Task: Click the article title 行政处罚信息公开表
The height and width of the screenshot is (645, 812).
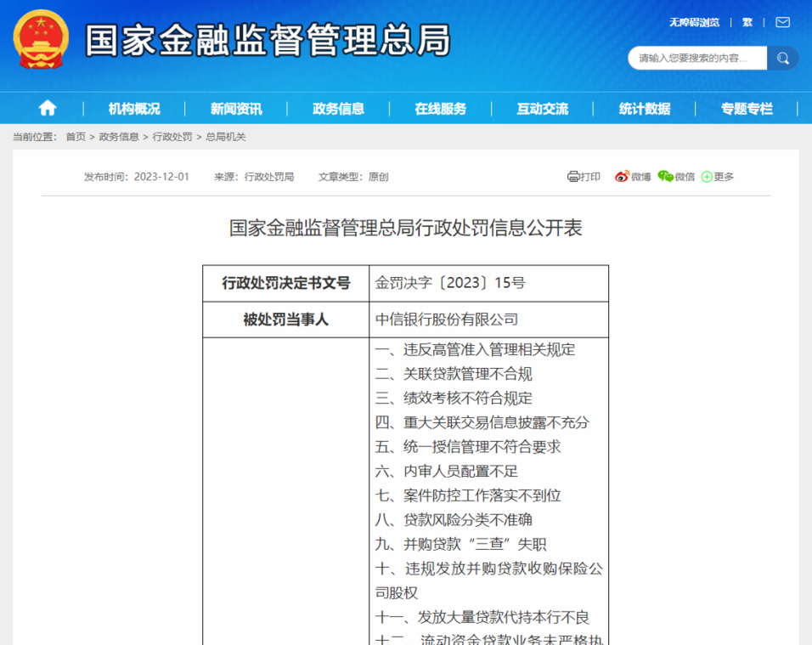Action: pos(406,228)
